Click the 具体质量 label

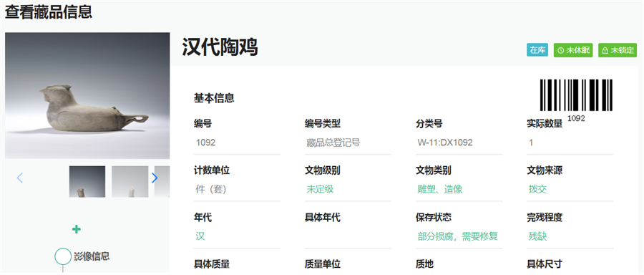[212, 264]
